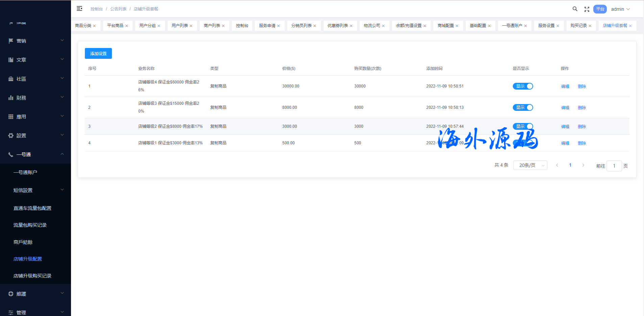The height and width of the screenshot is (316, 644).
Task: Select 店铺升级购买记录 in the sidebar
Action: point(32,276)
